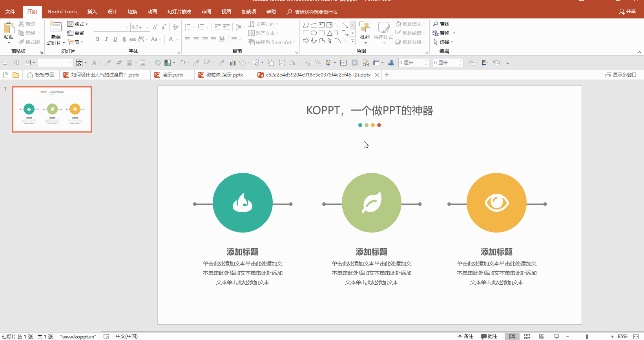The width and height of the screenshot is (644, 340).
Task: Click the Share (共享) button
Action: [627, 12]
